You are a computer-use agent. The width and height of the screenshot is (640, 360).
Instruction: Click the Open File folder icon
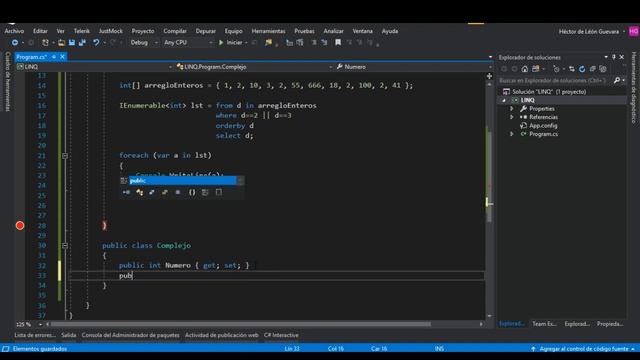click(61, 42)
